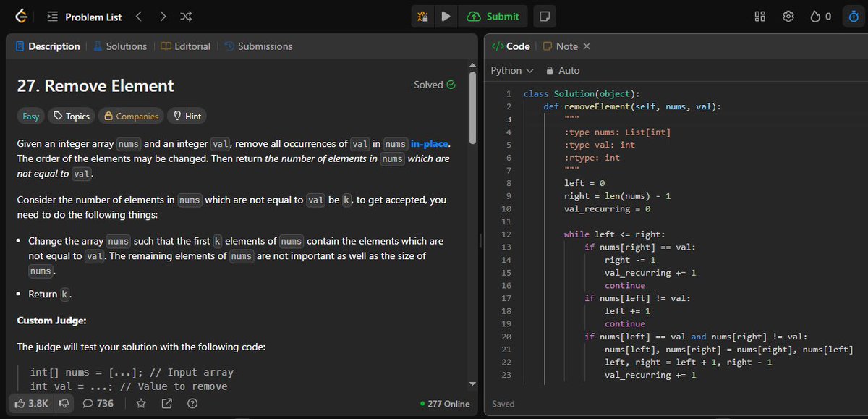The height and width of the screenshot is (419, 868).
Task: Place cursor on val_recurring = 0 line
Action: point(608,208)
